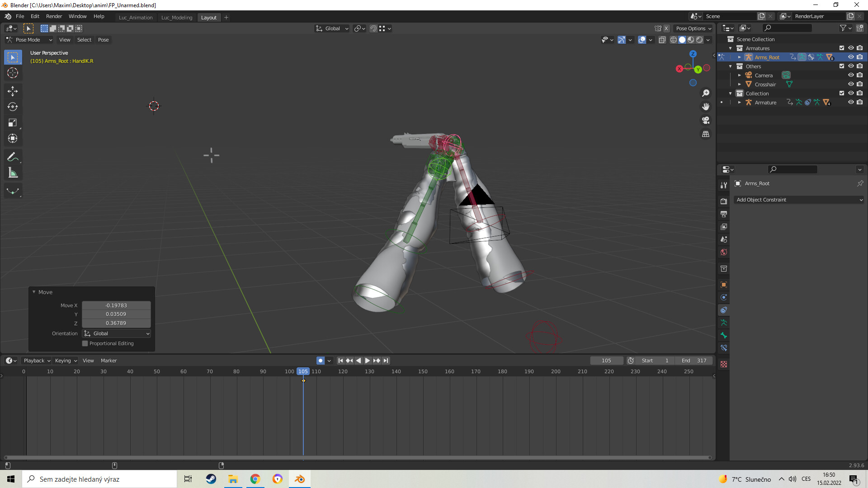Select the Breakdowner pose tool
This screenshot has height=488, width=868.
[13, 191]
